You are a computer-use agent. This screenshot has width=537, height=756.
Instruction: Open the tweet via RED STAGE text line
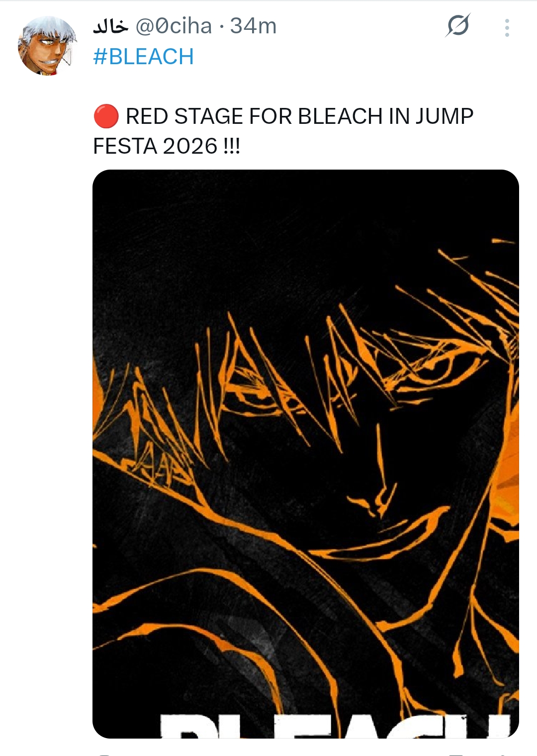(x=299, y=116)
